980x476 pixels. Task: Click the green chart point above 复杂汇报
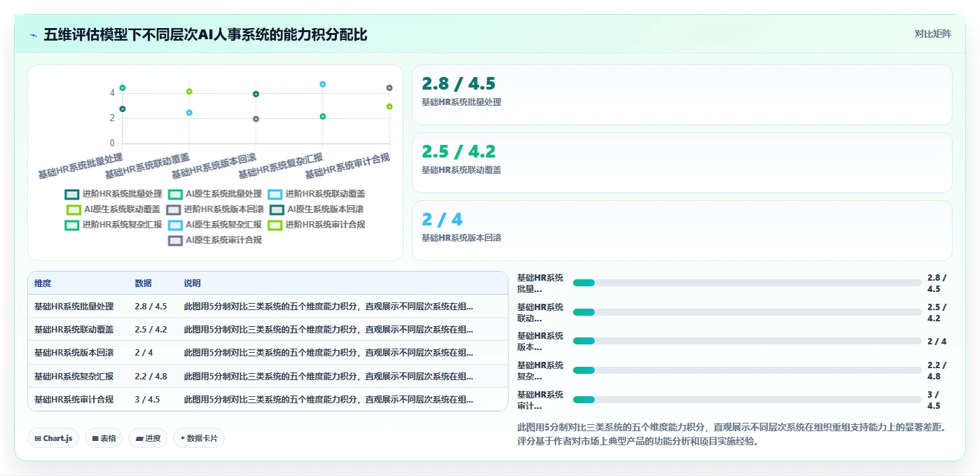pos(323,117)
